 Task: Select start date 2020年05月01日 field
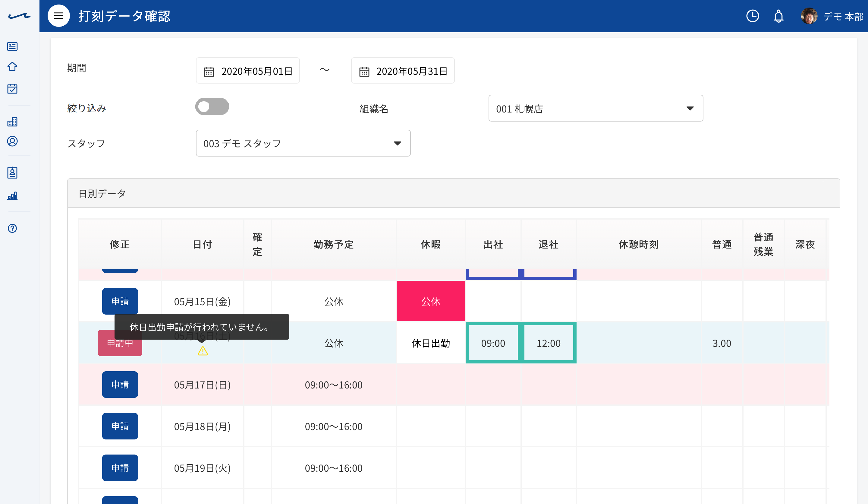coord(248,71)
